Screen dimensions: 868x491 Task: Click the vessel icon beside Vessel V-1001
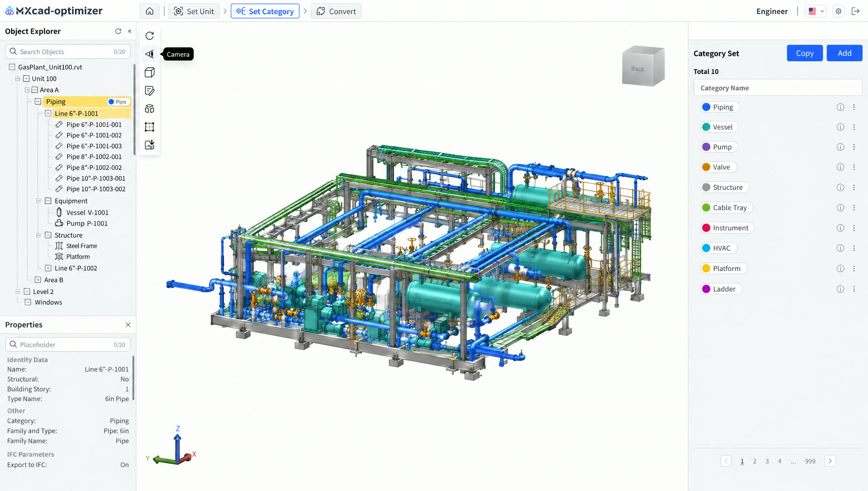pyautogui.click(x=59, y=212)
